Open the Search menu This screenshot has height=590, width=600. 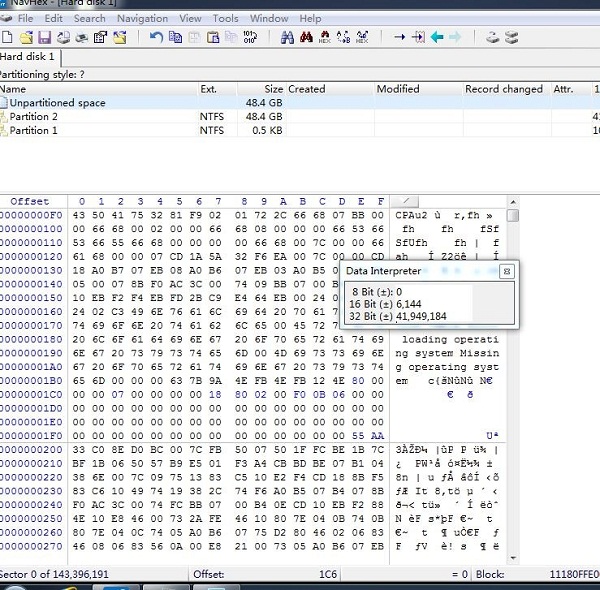[x=90, y=18]
